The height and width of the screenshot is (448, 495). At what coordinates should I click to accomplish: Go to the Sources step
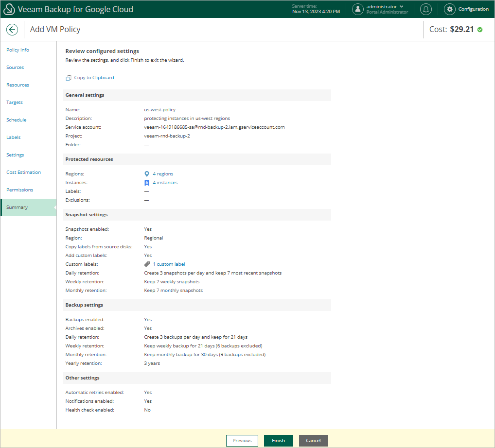pyautogui.click(x=15, y=68)
